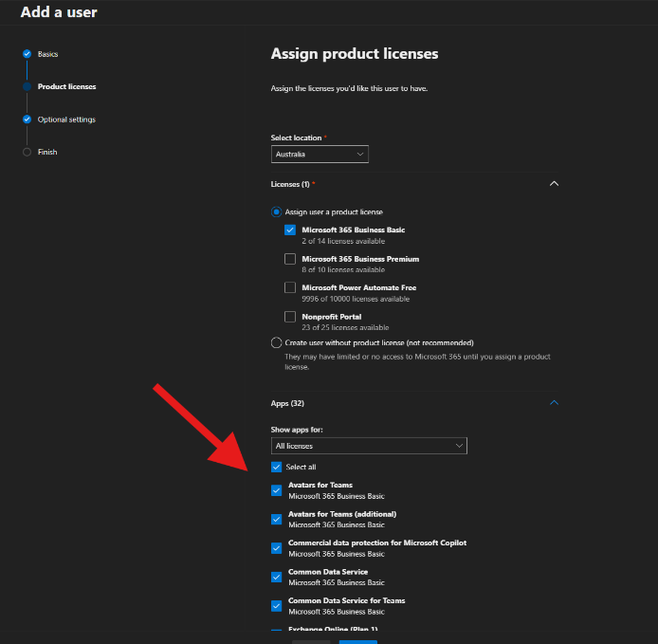Select Assign user a product license radio
This screenshot has width=658, height=644.
click(x=276, y=212)
